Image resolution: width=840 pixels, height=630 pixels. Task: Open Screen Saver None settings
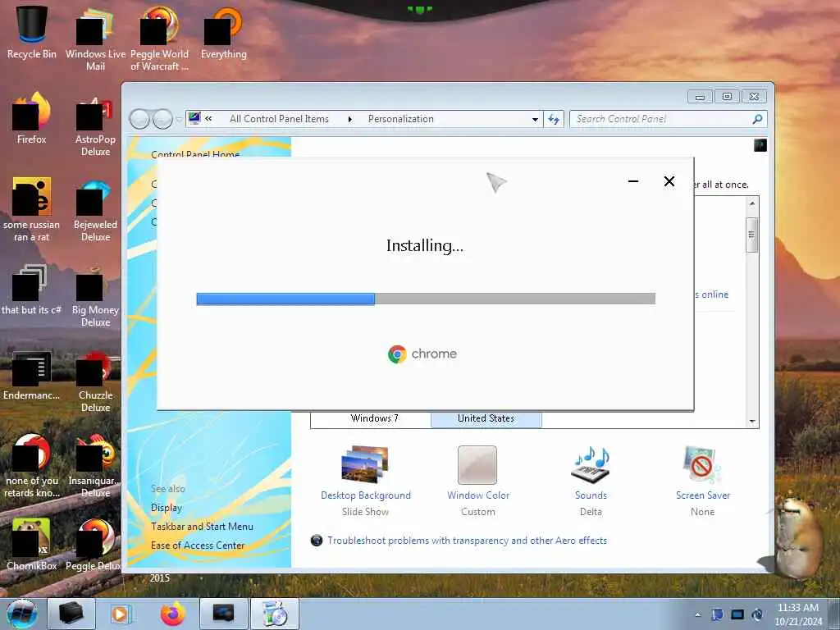[703, 481]
